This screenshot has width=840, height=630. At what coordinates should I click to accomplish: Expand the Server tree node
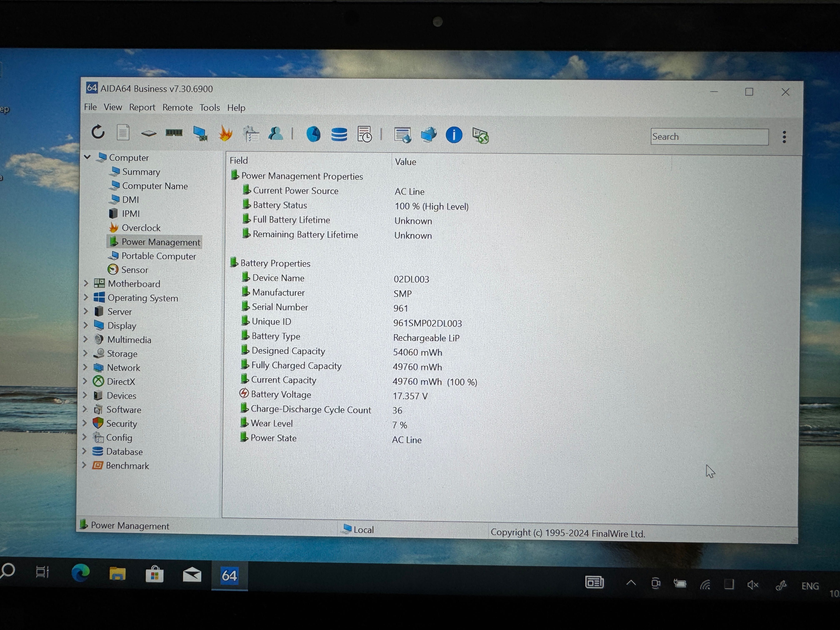tap(85, 311)
